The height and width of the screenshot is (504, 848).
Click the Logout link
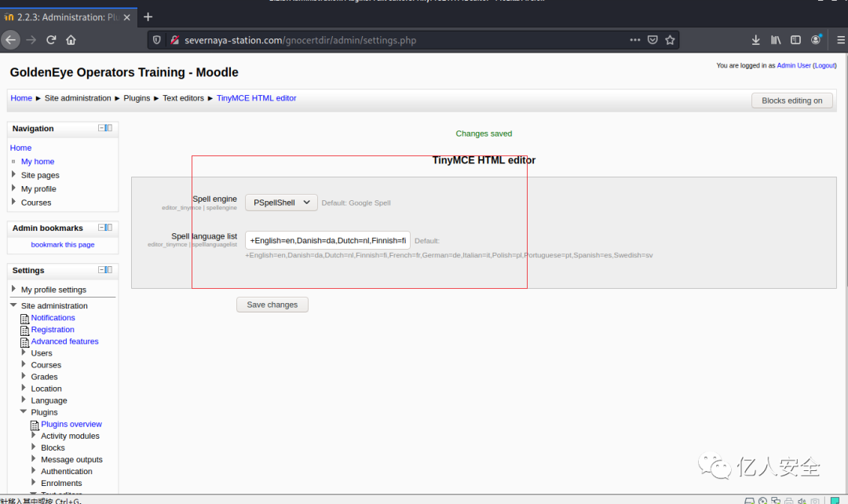click(824, 65)
